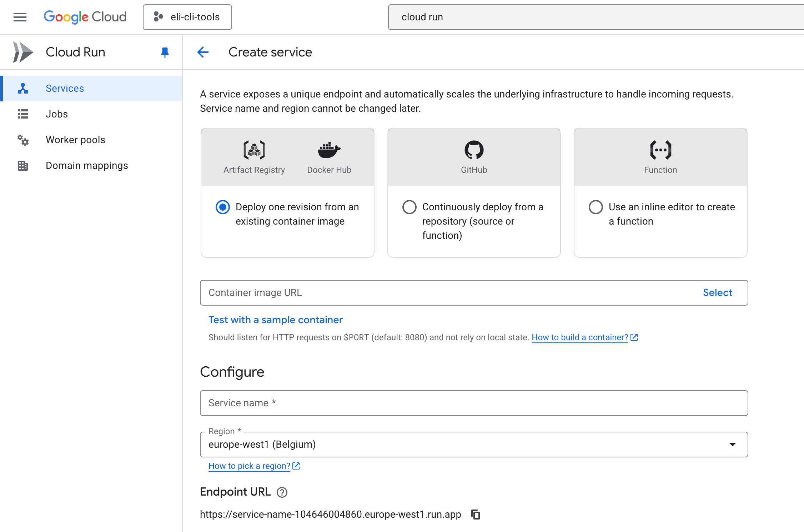Open How to build a container link
This screenshot has height=532, width=804.
click(580, 337)
